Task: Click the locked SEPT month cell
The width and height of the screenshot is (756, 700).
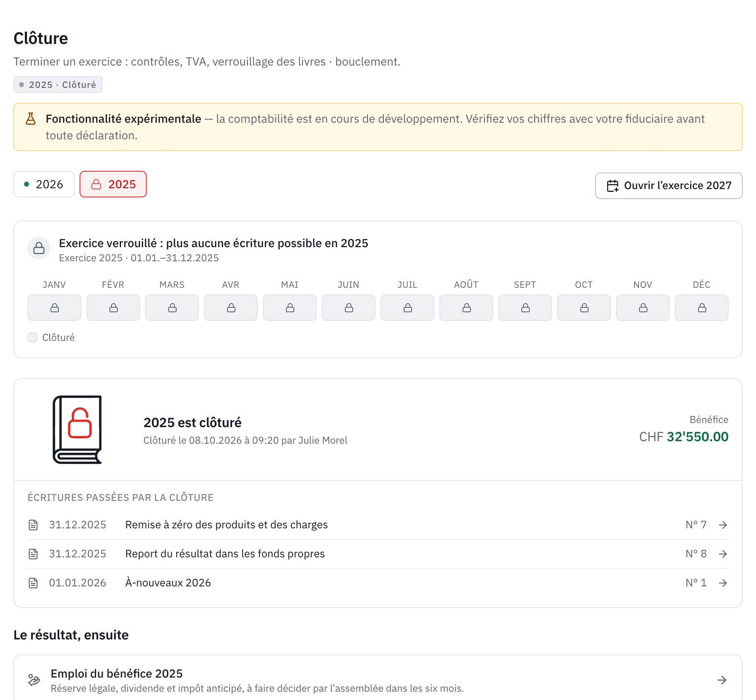Action: point(525,308)
